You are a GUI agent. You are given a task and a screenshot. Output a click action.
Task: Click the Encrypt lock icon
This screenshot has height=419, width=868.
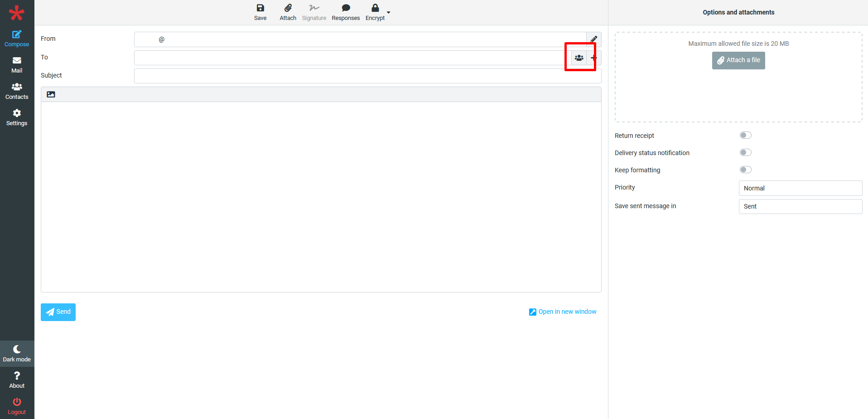[x=375, y=8]
